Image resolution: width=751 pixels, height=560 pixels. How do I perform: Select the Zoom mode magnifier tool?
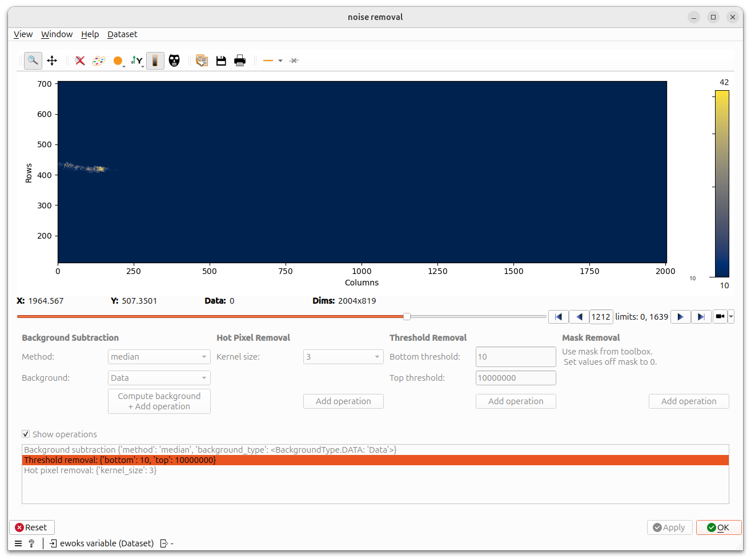(x=33, y=61)
